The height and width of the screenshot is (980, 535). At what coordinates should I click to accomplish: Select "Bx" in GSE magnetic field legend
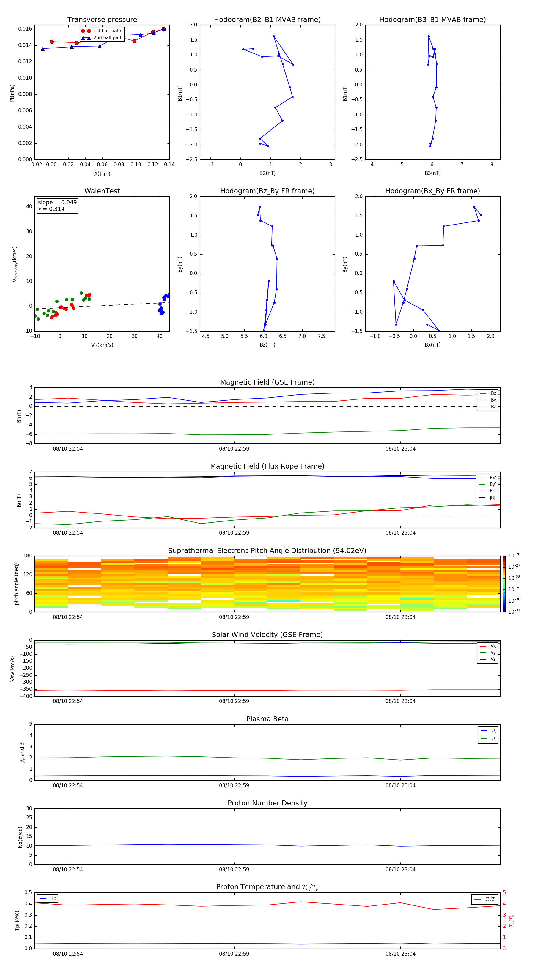point(488,393)
